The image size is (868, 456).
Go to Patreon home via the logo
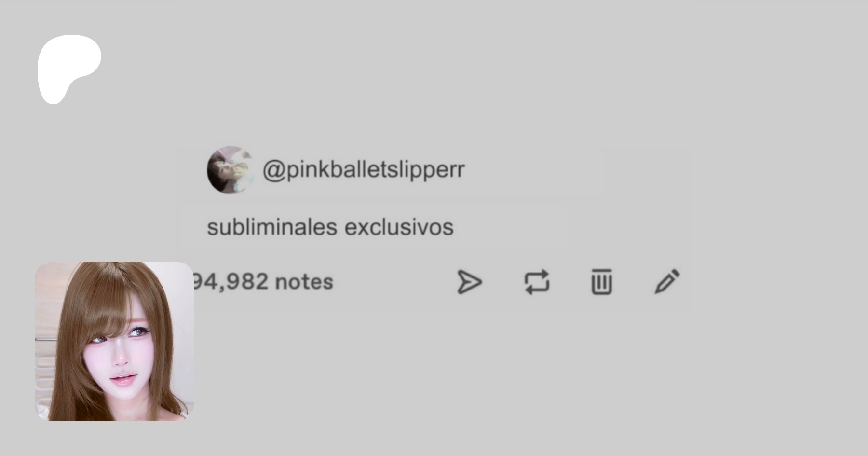[69, 69]
